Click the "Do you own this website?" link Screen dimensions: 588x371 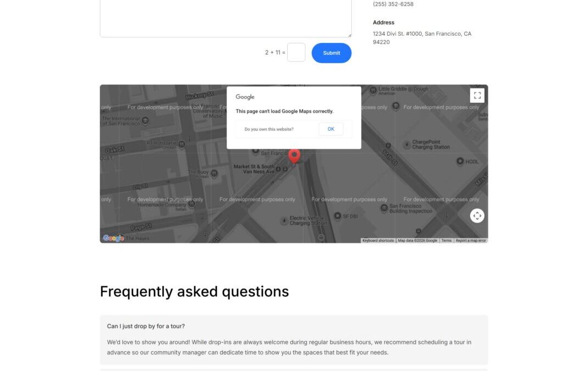pos(269,129)
